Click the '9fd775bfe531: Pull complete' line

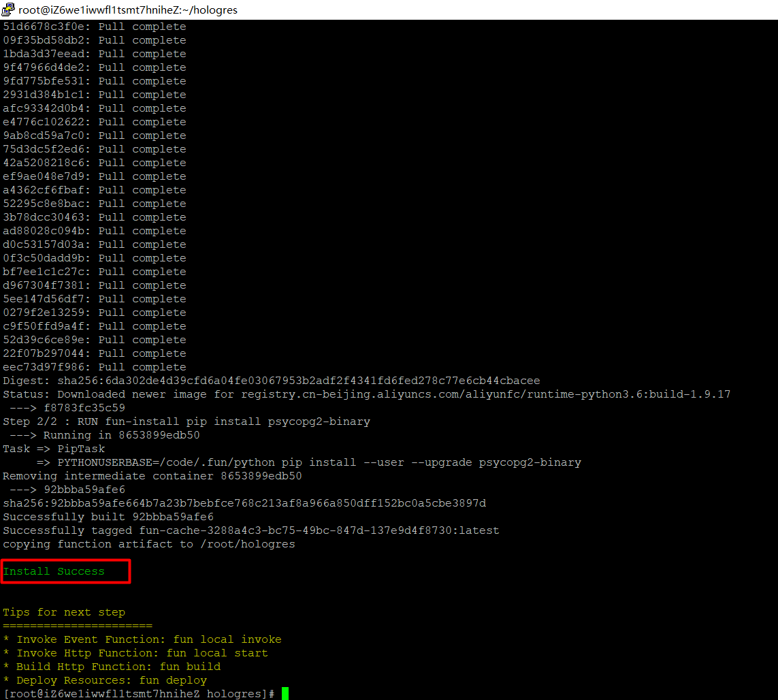[95, 81]
